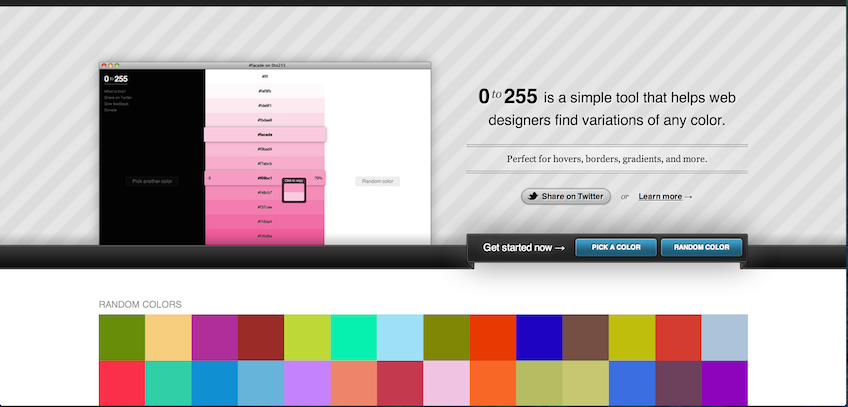Image resolution: width=848 pixels, height=407 pixels.
Task: Generate a color with Random Color button
Action: point(701,247)
